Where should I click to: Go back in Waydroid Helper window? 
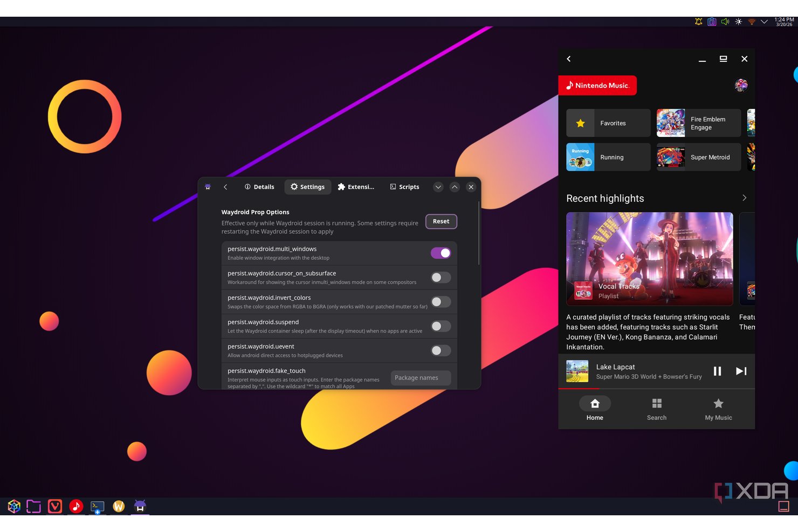(225, 187)
